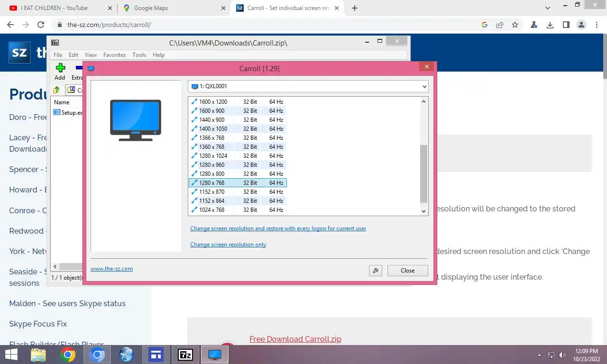Click the Chrome forward arrow
The width and height of the screenshot is (607, 364).
coord(26,25)
